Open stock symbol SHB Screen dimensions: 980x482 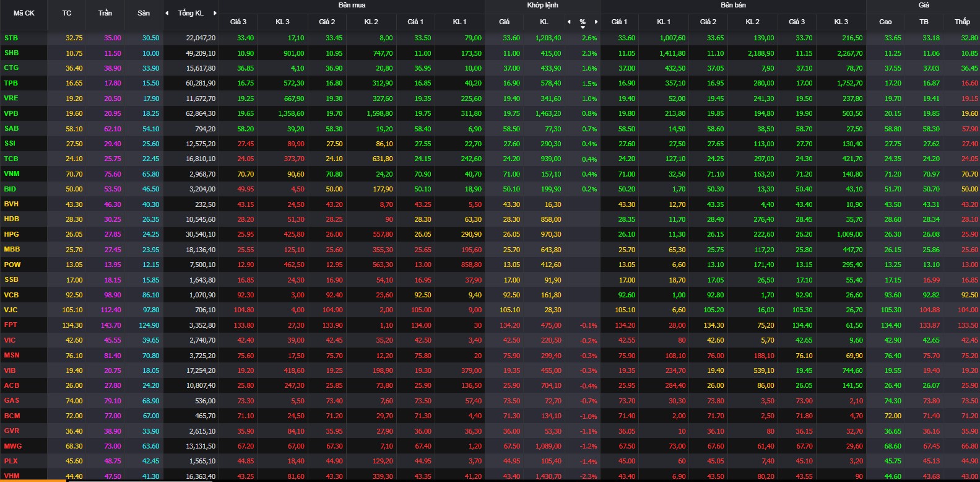click(11, 53)
